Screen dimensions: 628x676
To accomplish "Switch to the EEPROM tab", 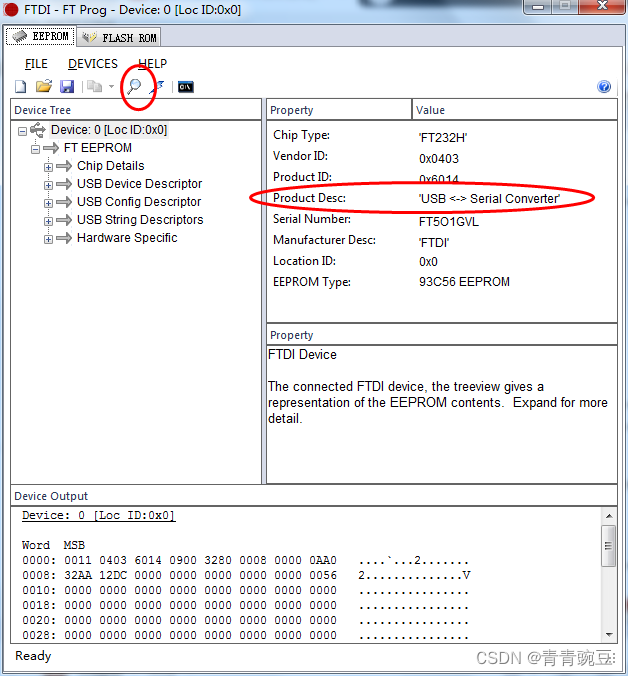I will [x=41, y=36].
